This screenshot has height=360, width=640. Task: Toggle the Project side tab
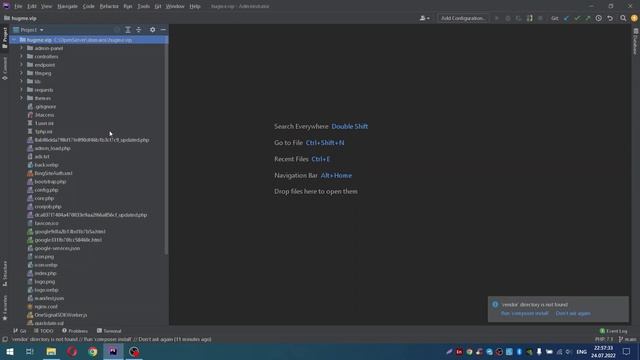click(4, 38)
